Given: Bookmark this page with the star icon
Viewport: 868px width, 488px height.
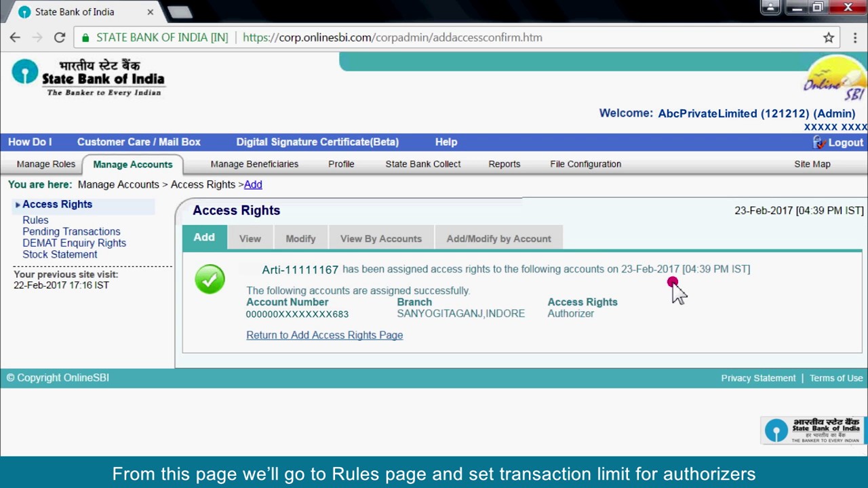Looking at the screenshot, I should tap(829, 37).
